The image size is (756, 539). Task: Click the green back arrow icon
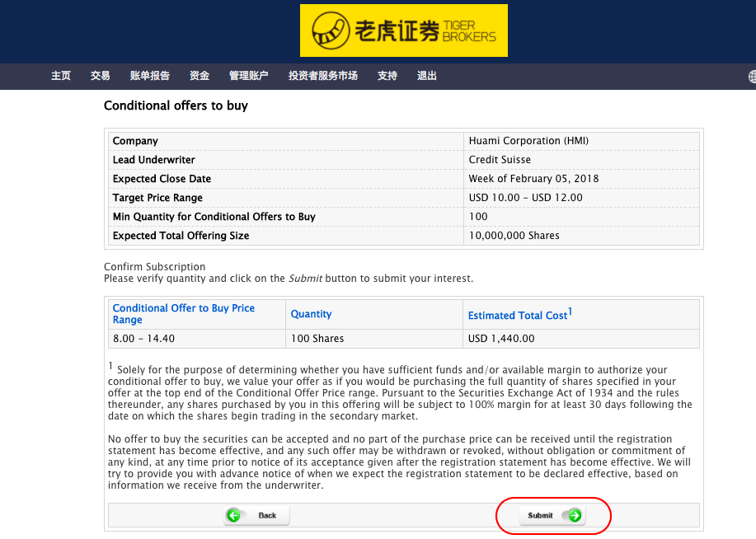(234, 515)
